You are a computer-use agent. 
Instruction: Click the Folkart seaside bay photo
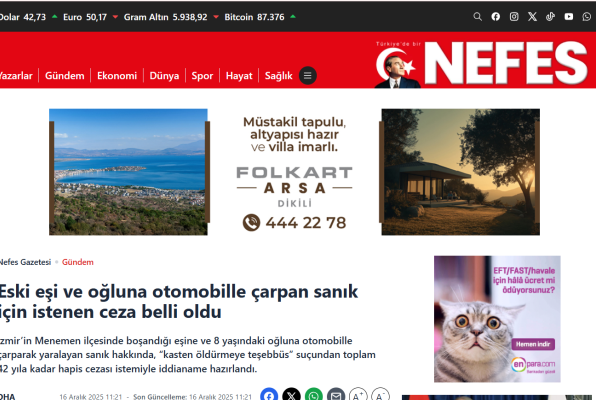[x=129, y=172]
